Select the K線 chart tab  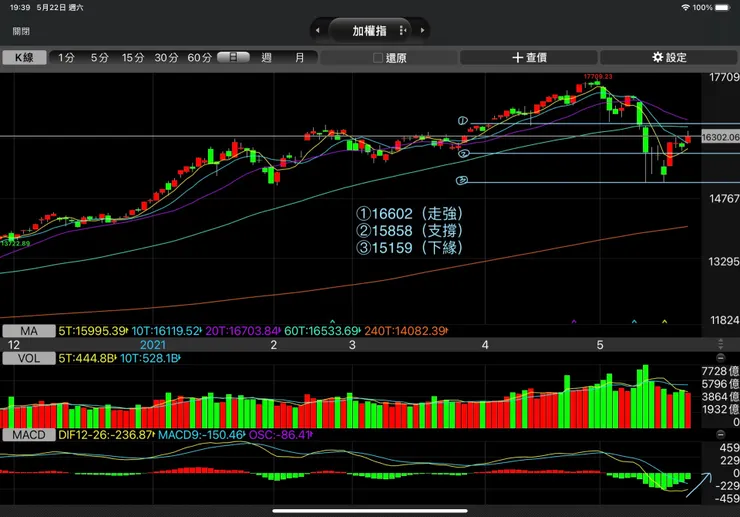(25, 58)
